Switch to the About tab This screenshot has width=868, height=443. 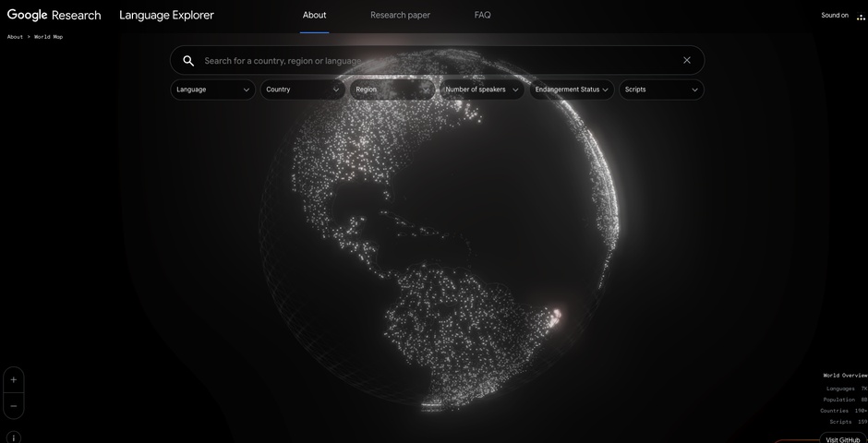point(315,16)
